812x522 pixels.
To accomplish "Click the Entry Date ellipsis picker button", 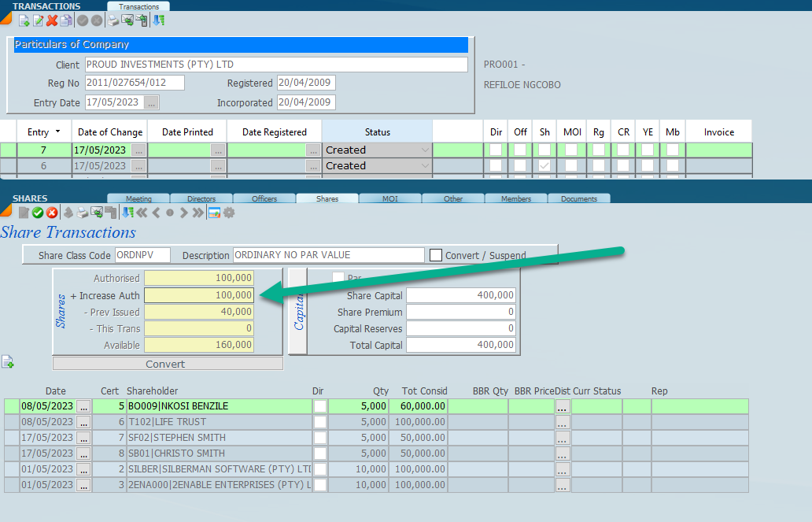I will 152,102.
